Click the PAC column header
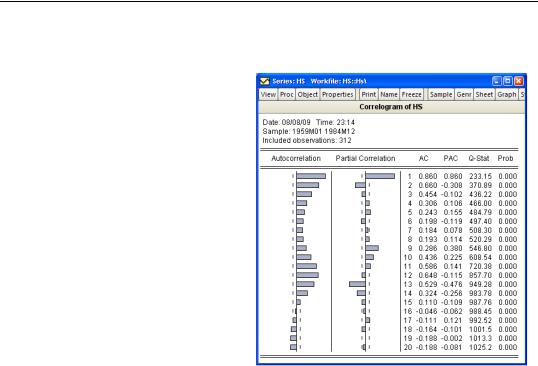Viewport: 538px width, 366px height. (x=451, y=158)
